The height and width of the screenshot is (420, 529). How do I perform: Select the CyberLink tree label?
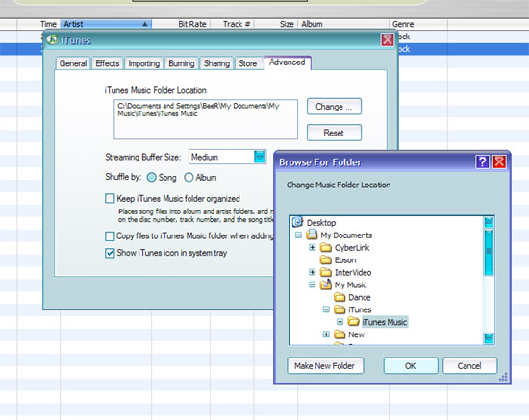pos(352,248)
